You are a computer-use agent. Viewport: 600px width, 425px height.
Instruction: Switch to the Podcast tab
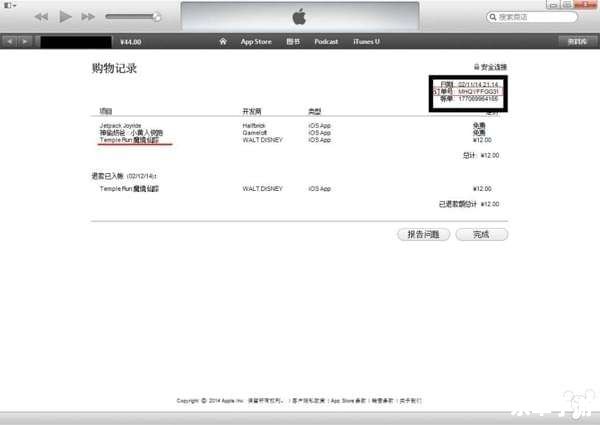(326, 42)
